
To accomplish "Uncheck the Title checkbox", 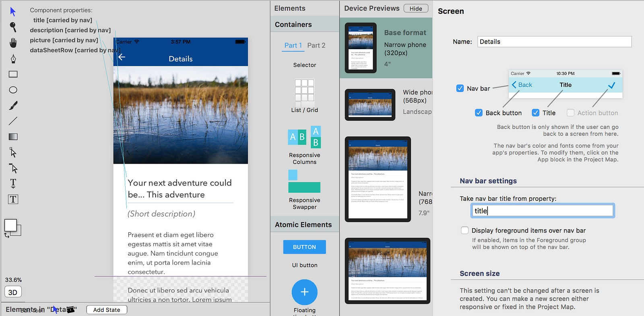I will [535, 113].
